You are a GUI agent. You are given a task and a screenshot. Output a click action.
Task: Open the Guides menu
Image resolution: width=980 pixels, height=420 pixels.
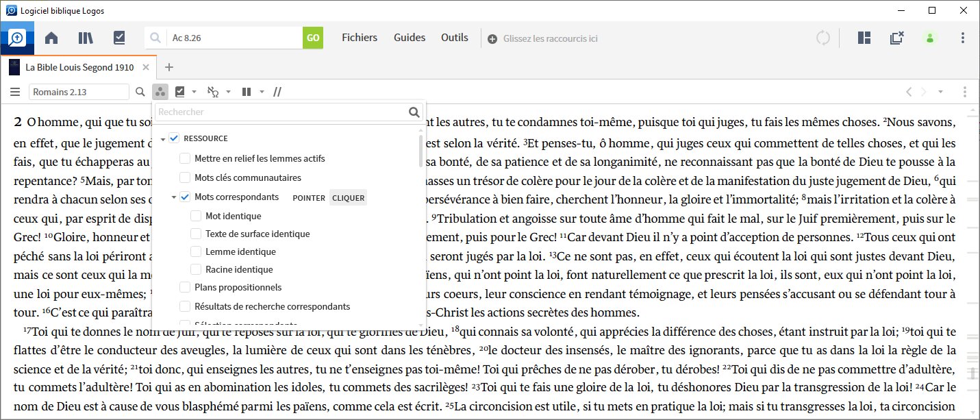coord(410,38)
